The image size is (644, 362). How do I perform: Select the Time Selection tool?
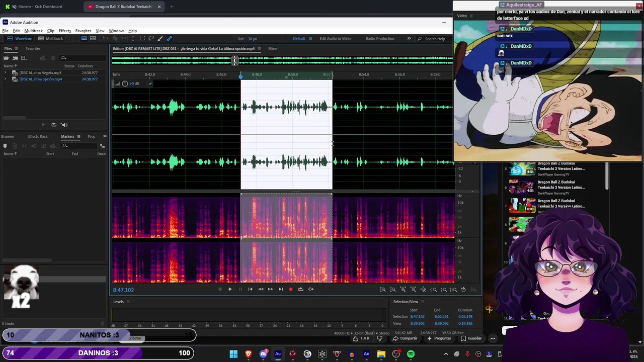(x=133, y=39)
